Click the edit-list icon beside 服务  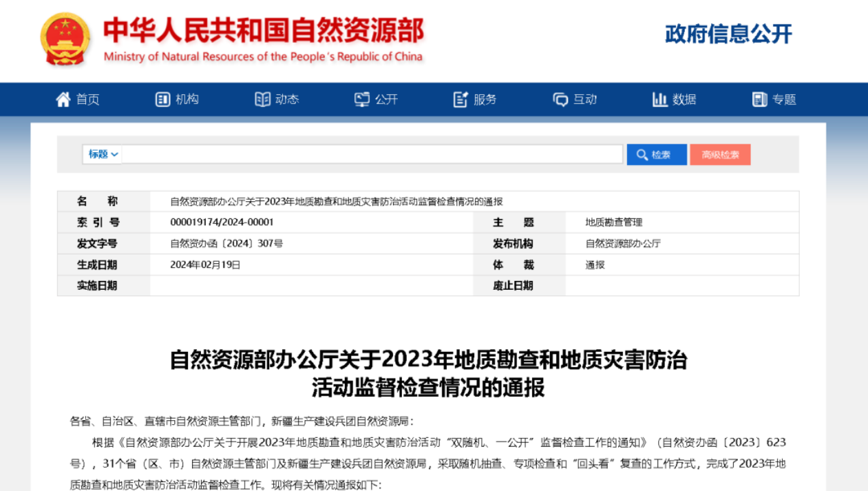pyautogui.click(x=461, y=100)
